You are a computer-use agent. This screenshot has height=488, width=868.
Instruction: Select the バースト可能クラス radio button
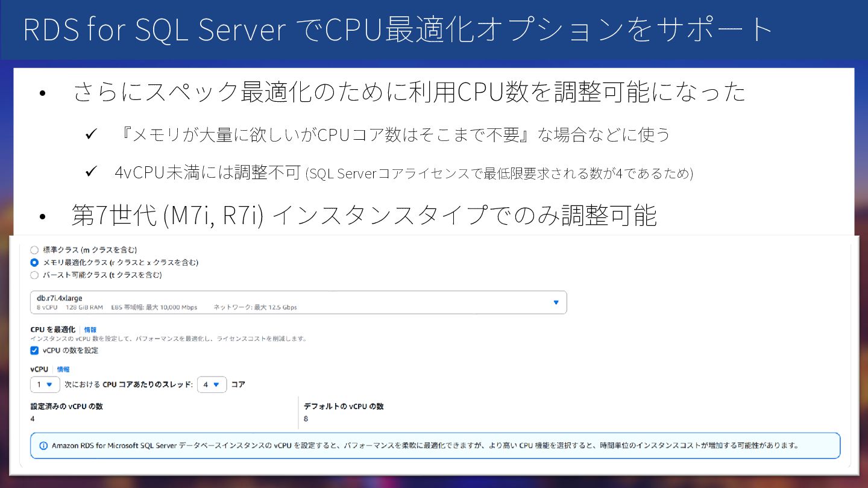click(34, 275)
